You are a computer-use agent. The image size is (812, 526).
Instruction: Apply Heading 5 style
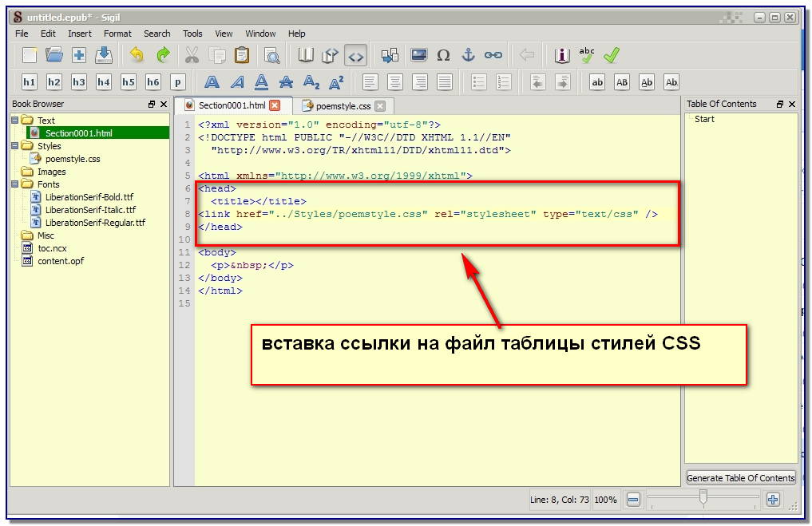129,81
